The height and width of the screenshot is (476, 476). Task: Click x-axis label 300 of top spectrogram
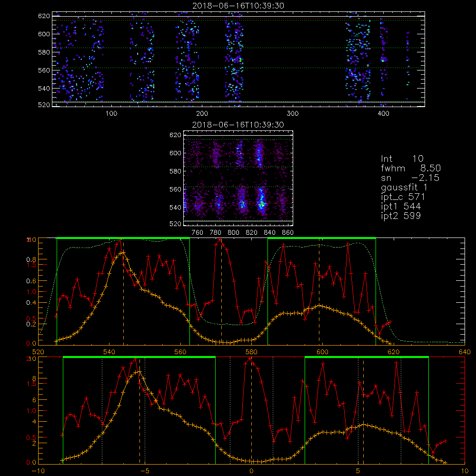click(x=293, y=114)
